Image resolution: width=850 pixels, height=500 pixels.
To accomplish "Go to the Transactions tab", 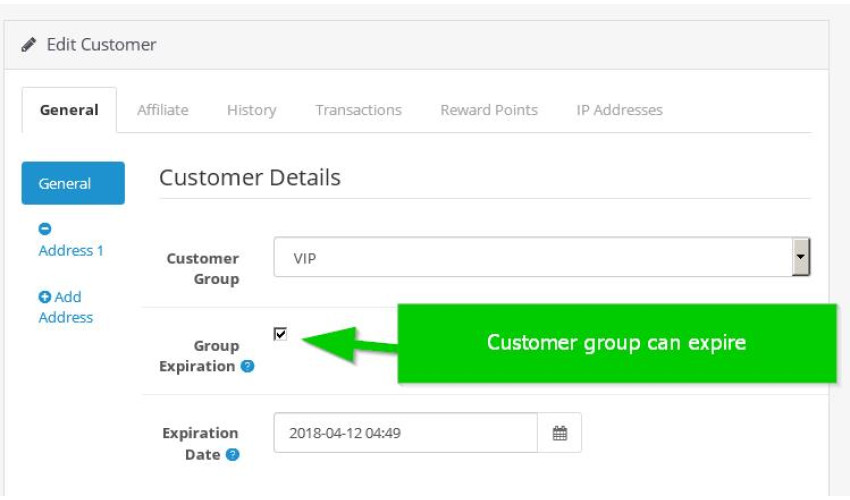I will point(358,110).
